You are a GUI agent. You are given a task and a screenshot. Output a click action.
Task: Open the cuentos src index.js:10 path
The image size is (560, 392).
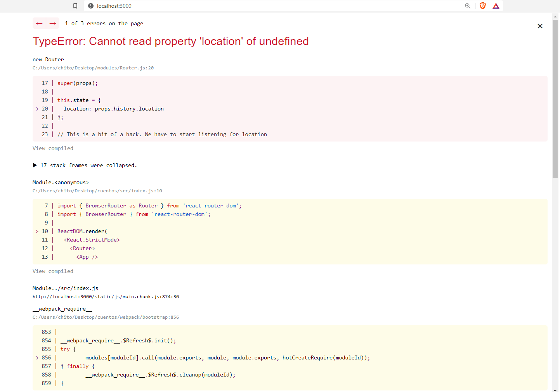pyautogui.click(x=97, y=190)
